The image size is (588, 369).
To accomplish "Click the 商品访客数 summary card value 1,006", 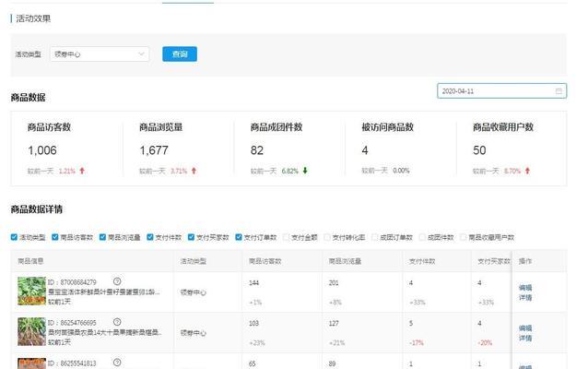I will coord(42,150).
